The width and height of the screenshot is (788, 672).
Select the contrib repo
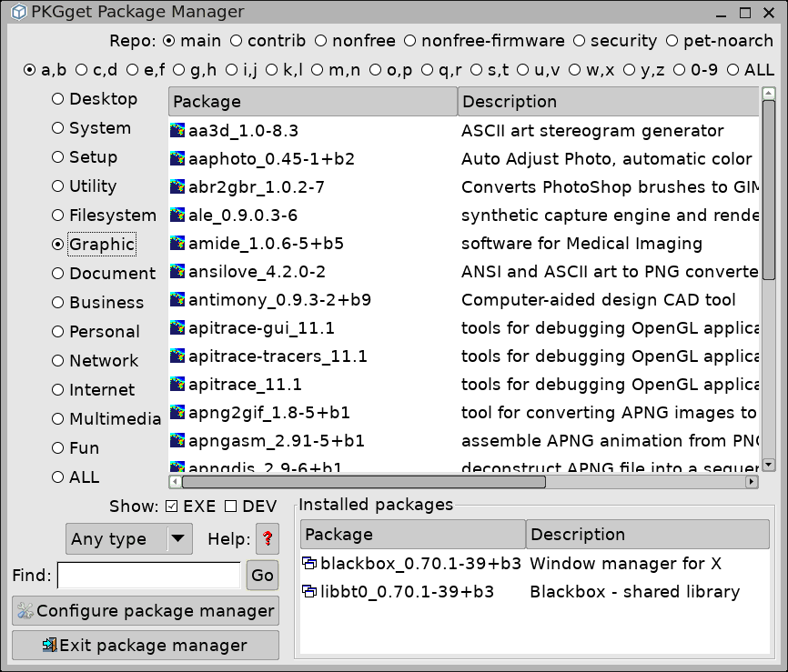(268, 41)
